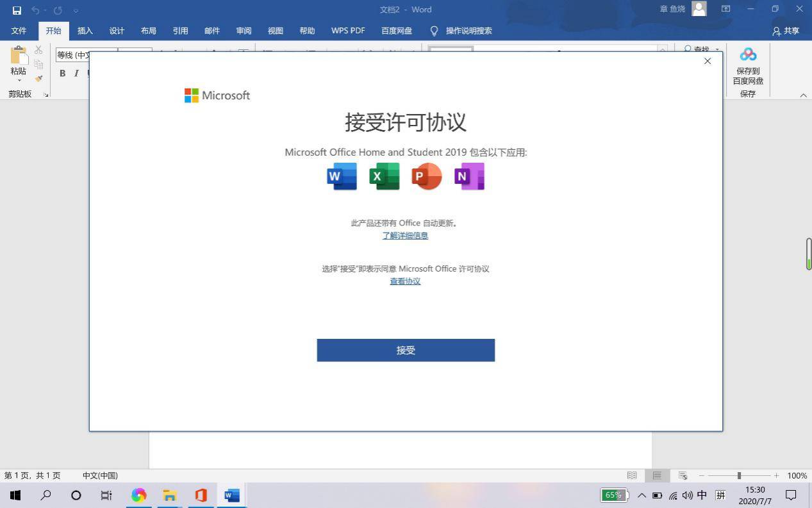This screenshot has width=812, height=508.
Task: Open the Windows Start menu
Action: 15,495
